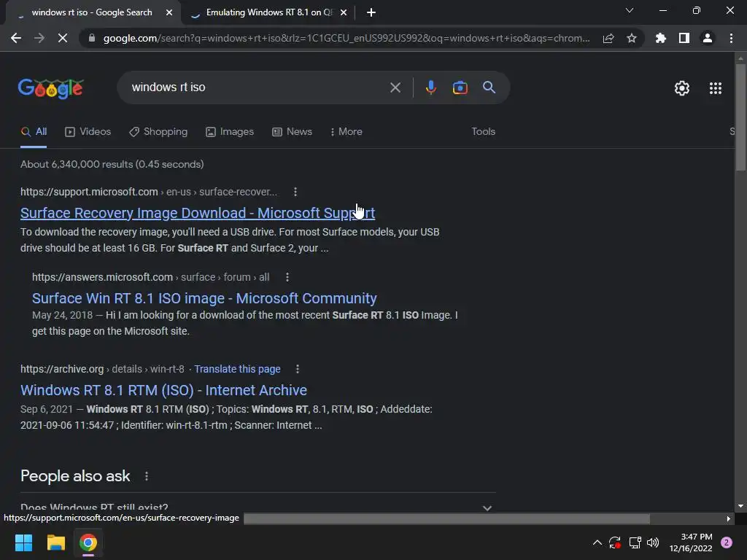Open the Windows Start menu

click(x=23, y=542)
